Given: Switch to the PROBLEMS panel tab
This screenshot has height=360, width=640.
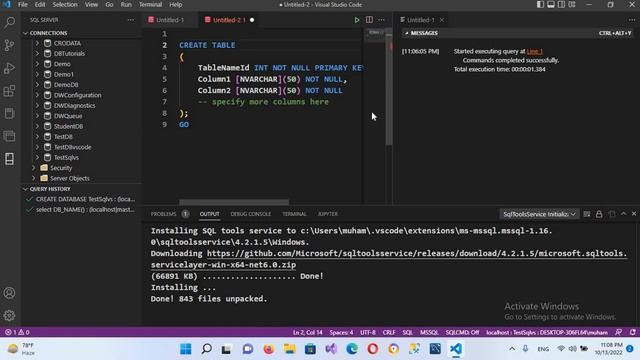Looking at the screenshot, I should coord(169,214).
